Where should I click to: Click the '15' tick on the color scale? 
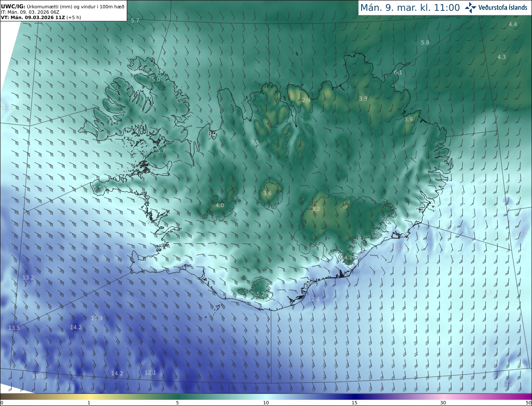[x=355, y=403]
